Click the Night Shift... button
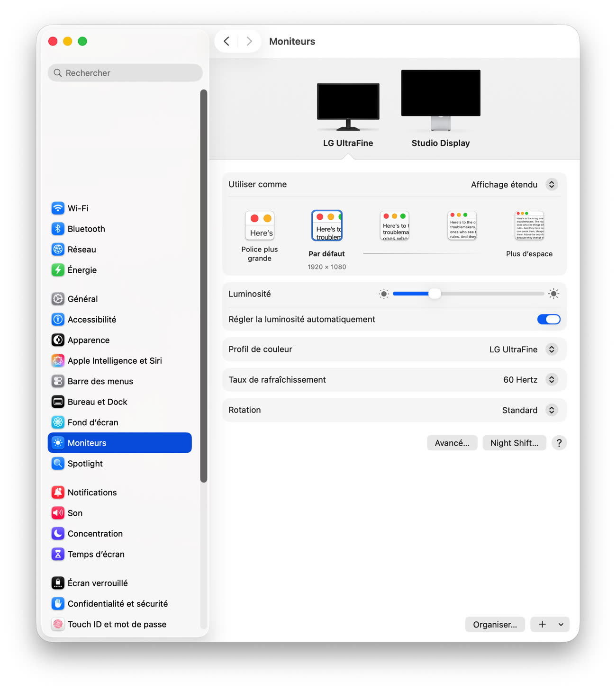The image size is (616, 690). coord(514,443)
